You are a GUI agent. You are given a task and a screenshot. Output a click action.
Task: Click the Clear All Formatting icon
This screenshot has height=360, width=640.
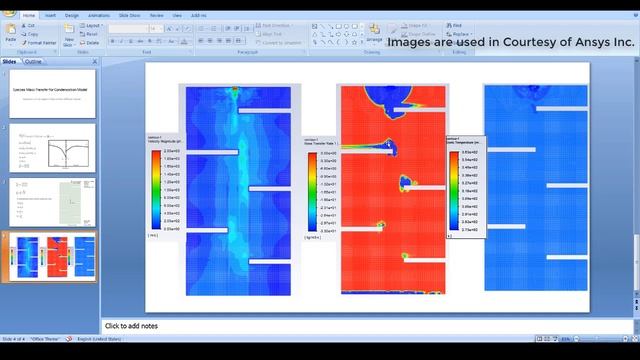pos(188,29)
